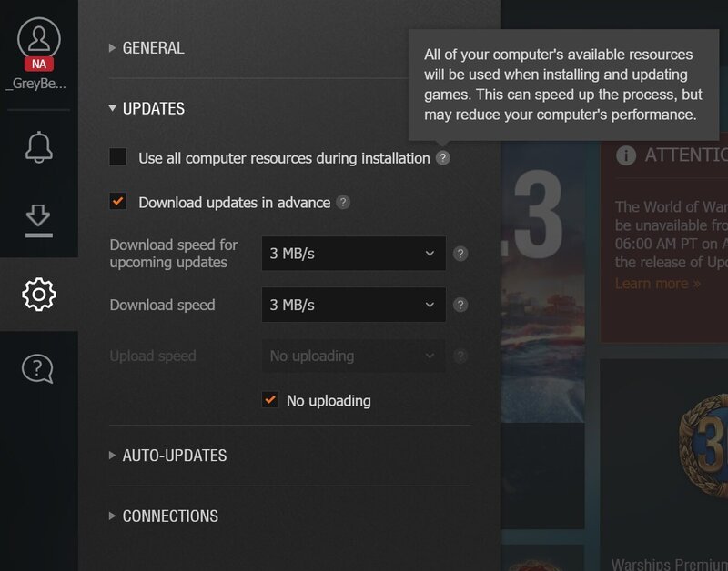Open the Download speed dropdown
The height and width of the screenshot is (571, 728).
[x=353, y=306]
